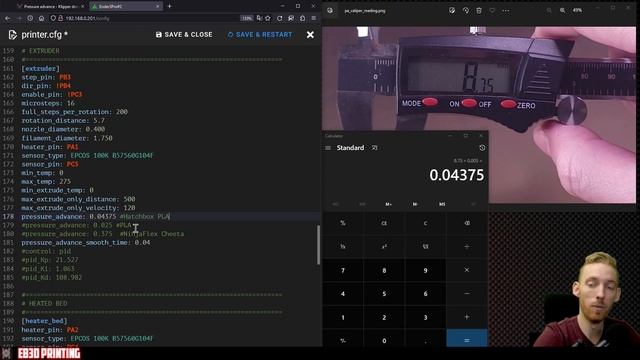Open a new browser tab
This screenshot has height=360, width=640.
coord(169,6)
